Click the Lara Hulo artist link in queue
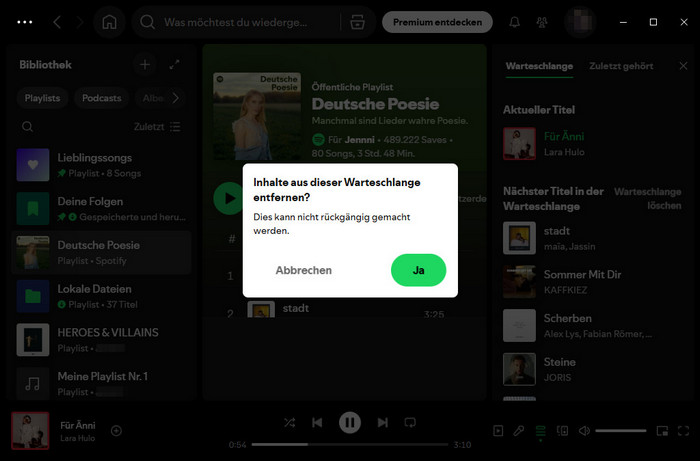This screenshot has width=700, height=461. (564, 152)
